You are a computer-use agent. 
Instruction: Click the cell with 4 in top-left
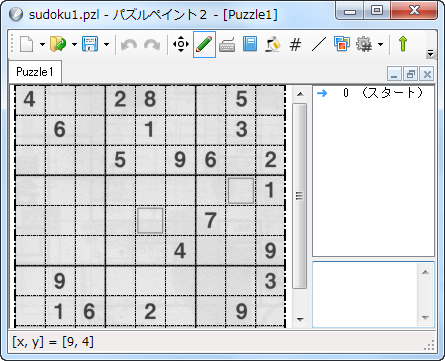click(x=30, y=99)
